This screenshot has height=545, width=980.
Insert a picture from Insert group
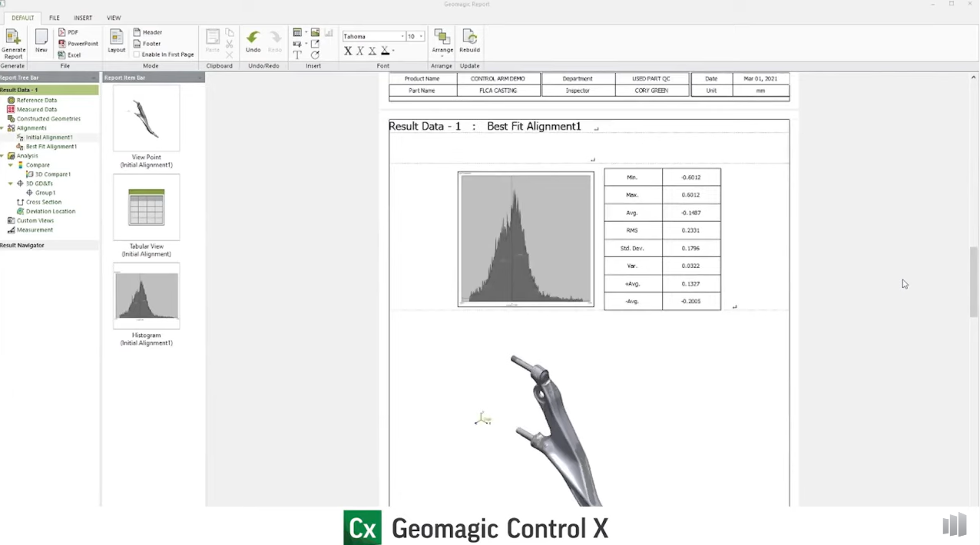[x=315, y=33]
